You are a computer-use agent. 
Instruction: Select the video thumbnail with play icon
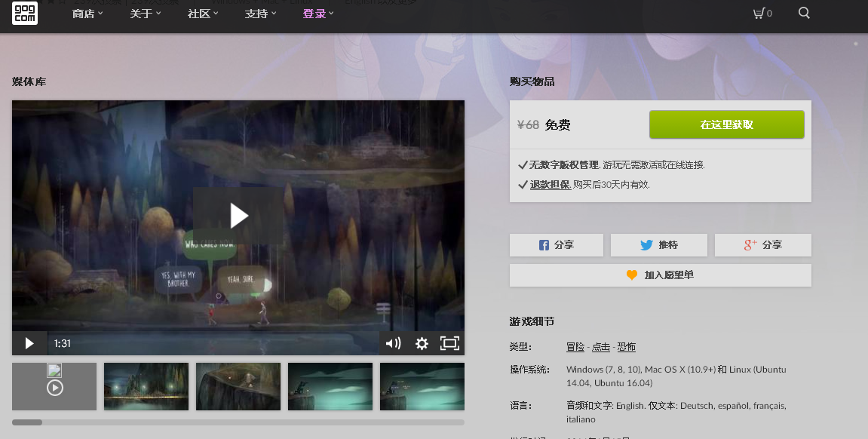coord(54,386)
